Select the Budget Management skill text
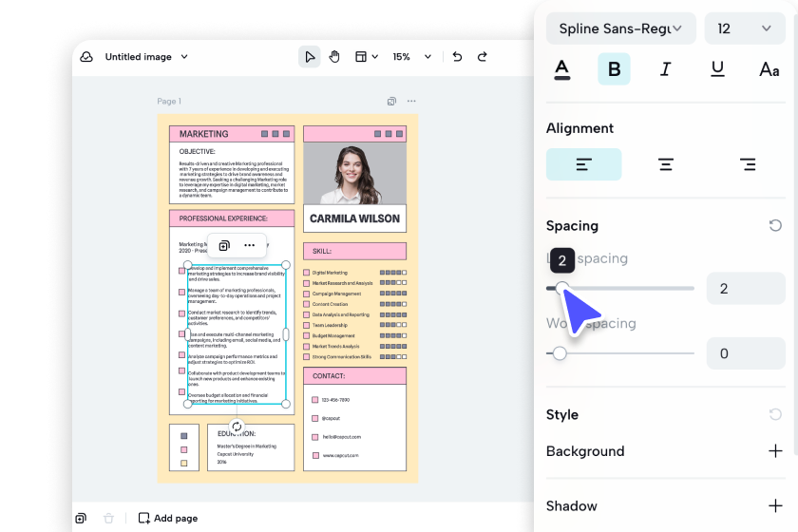This screenshot has width=798, height=532. tap(333, 335)
